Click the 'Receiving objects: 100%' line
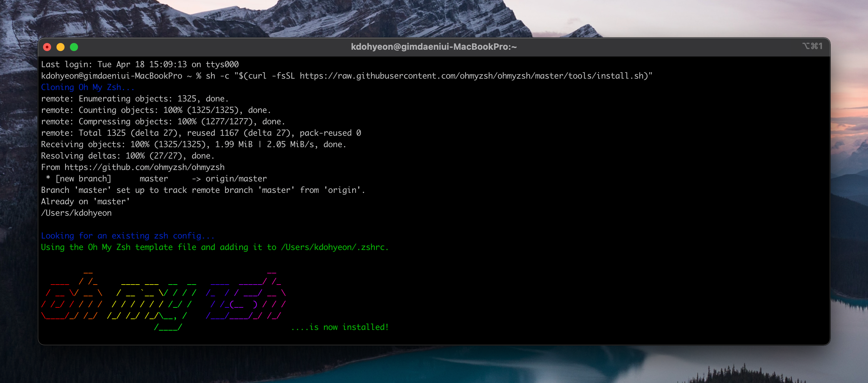 coord(193,144)
